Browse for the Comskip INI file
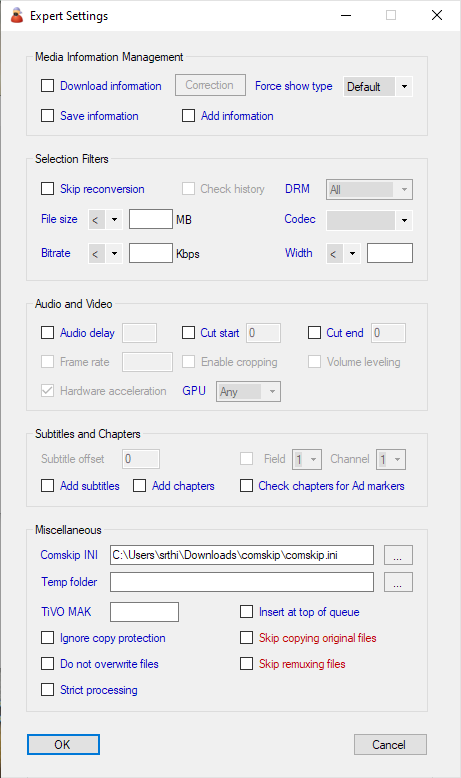Screen dimensions: 461x778 398,555
